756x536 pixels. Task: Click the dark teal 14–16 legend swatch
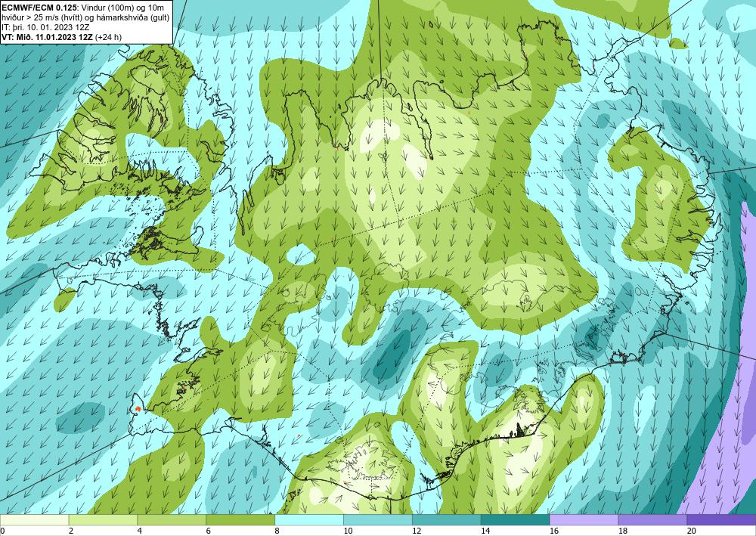(516, 520)
